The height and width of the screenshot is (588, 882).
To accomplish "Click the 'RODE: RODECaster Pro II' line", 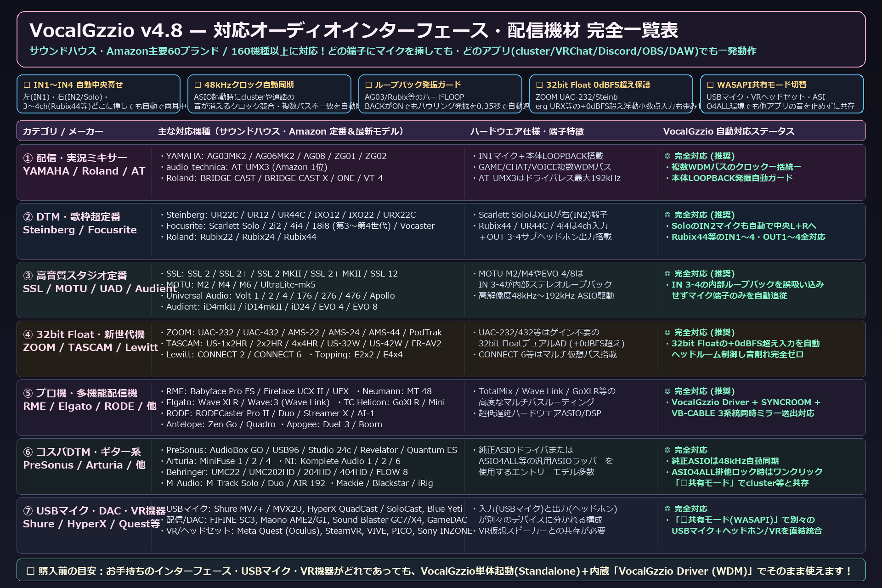I will (267, 413).
